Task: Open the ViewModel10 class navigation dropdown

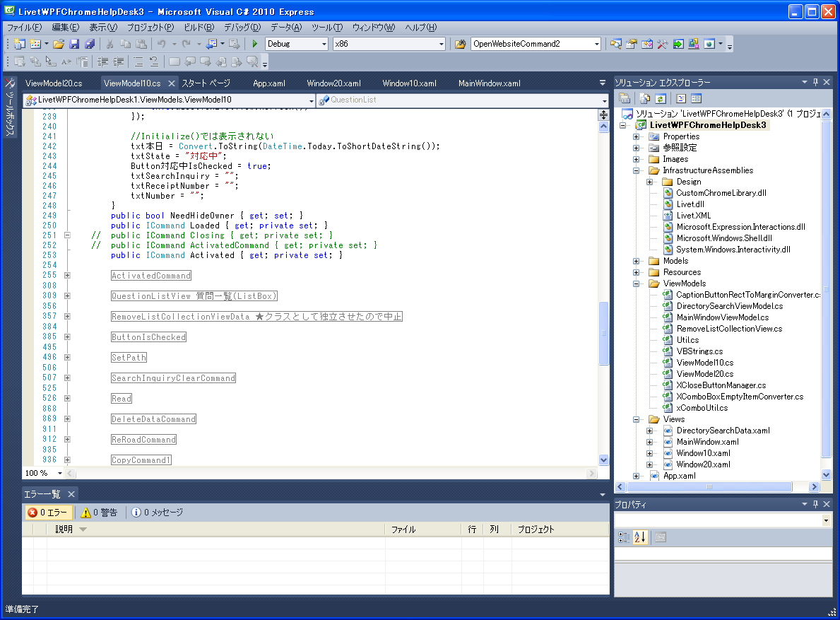Action: coord(312,100)
